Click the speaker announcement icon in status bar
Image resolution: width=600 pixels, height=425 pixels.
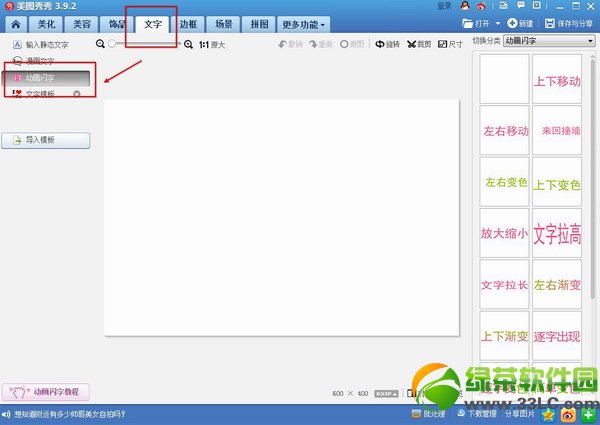coord(6,414)
